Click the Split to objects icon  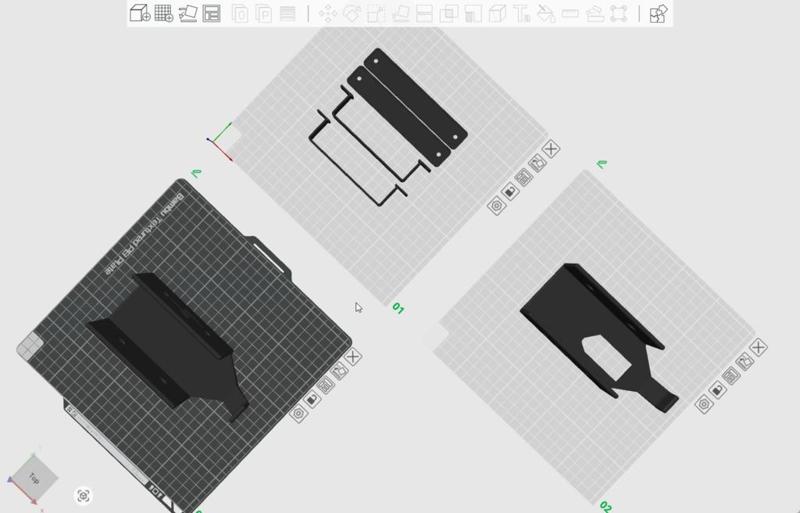click(x=239, y=13)
